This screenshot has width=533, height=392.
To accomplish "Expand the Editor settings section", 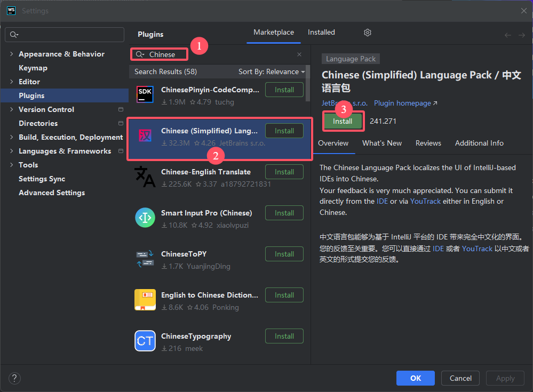I will pos(12,82).
